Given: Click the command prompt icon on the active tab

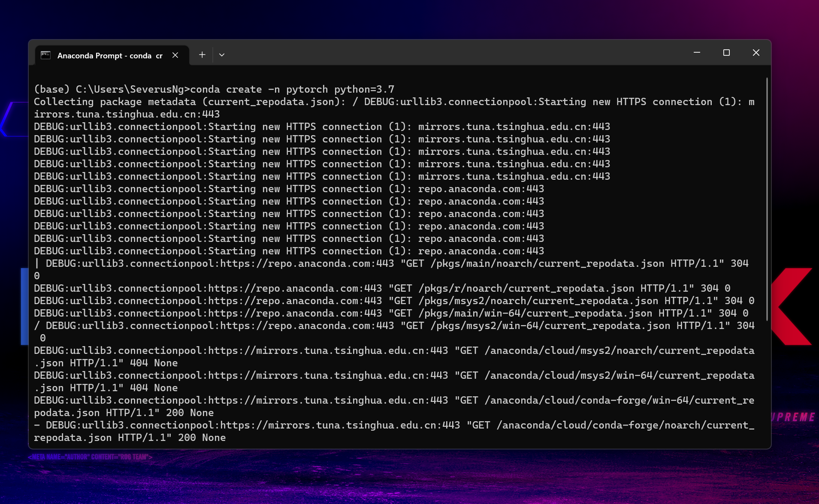Looking at the screenshot, I should point(46,55).
